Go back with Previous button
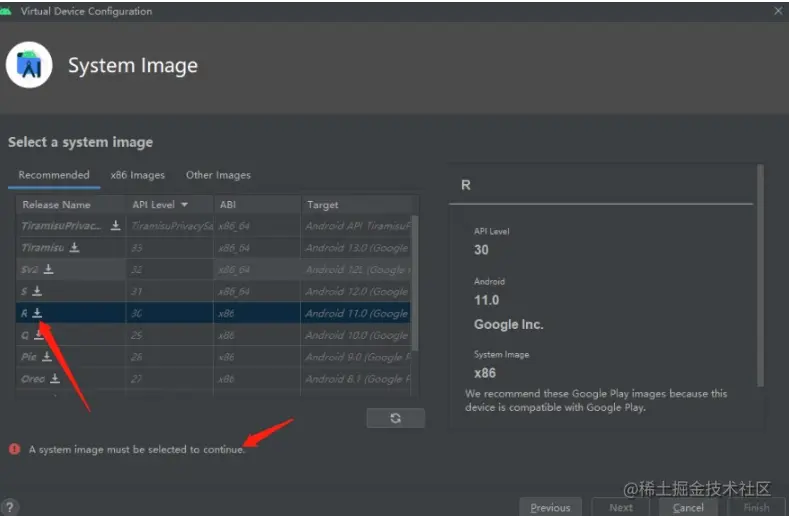This screenshot has height=516, width=789. 550,507
